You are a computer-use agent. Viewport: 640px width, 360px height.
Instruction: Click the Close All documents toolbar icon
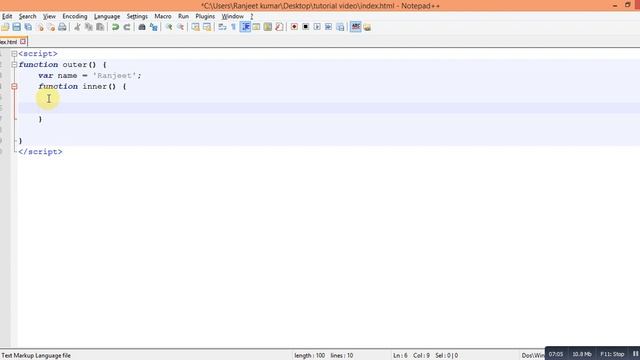click(51, 27)
